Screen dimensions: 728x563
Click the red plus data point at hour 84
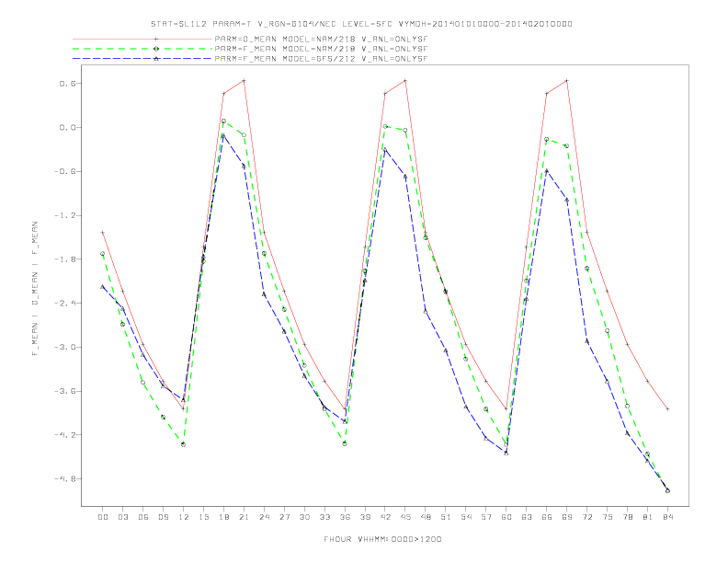(x=667, y=409)
